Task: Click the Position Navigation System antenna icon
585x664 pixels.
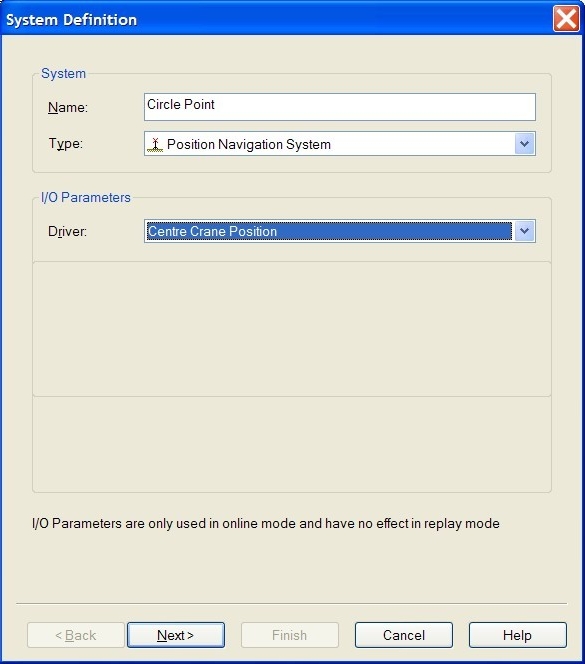Action: pos(155,144)
